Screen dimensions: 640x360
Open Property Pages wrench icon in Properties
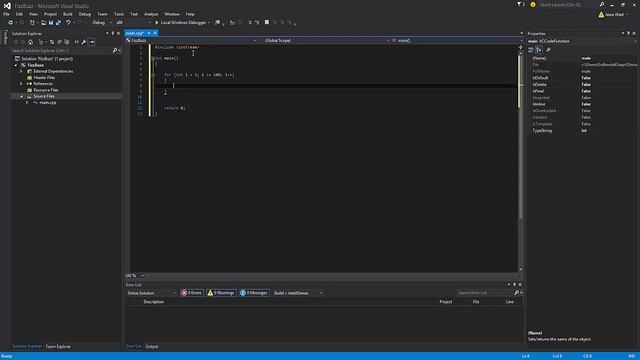[x=548, y=50]
